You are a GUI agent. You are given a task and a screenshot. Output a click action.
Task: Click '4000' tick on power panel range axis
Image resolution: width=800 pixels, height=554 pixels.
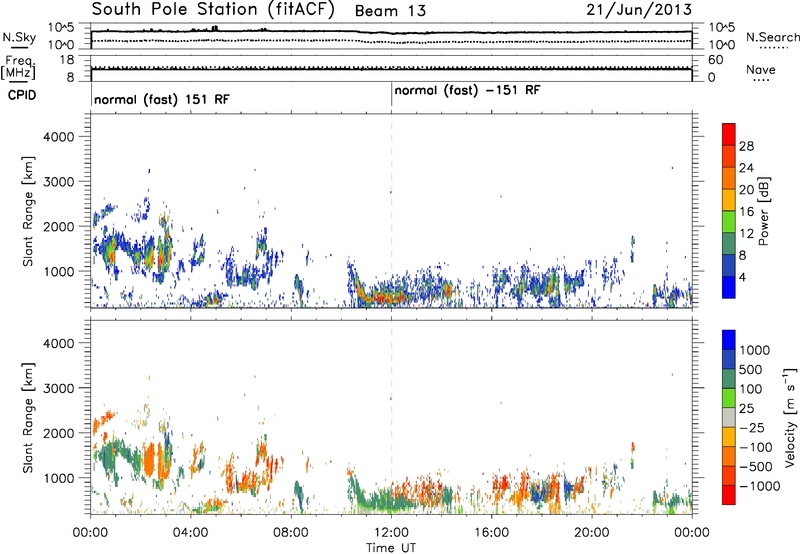point(58,137)
